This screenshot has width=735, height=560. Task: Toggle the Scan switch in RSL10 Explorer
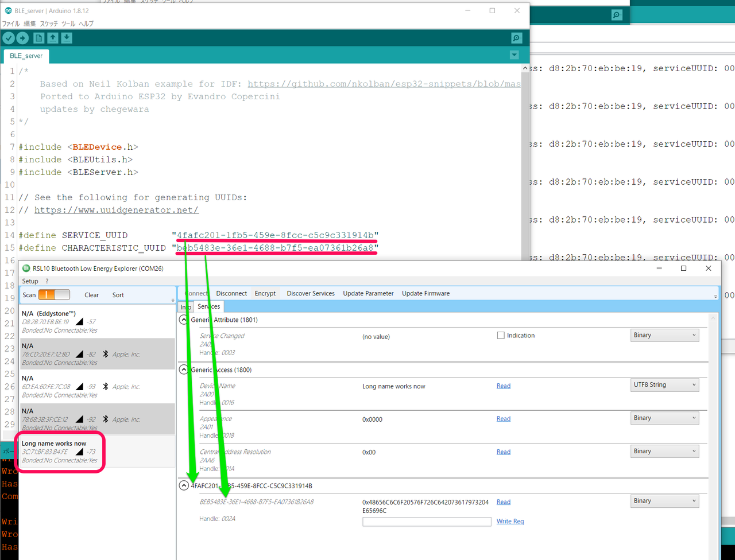[x=54, y=295]
